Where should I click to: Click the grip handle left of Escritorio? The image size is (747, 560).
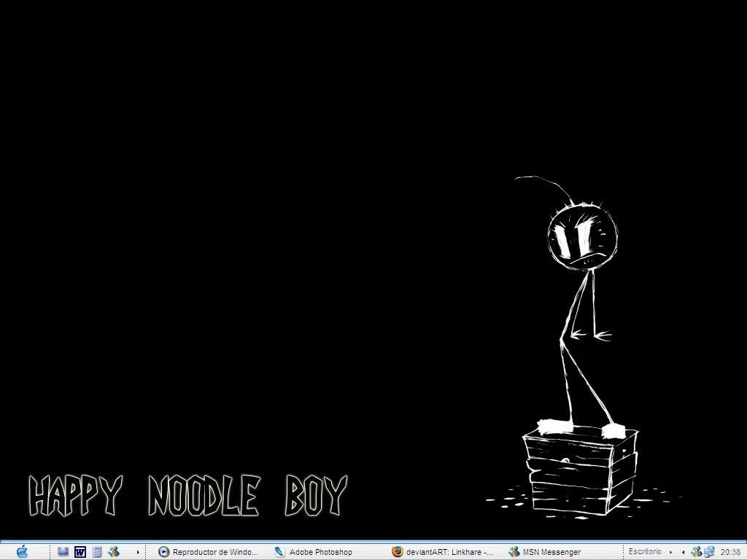624,552
